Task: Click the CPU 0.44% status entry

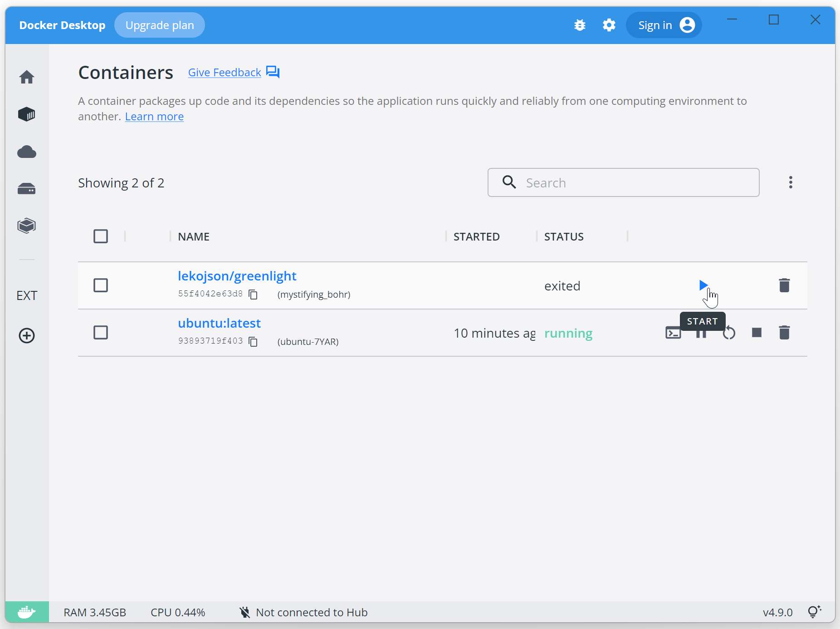Action: pos(178,613)
